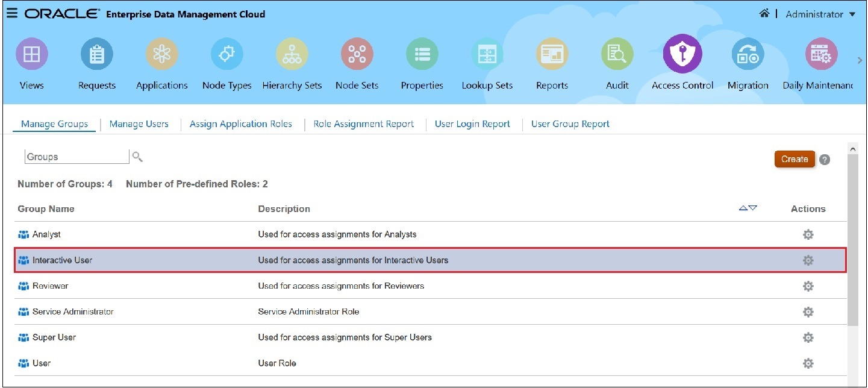Open Actions gear for Reviewer
This screenshot has height=388, width=868.
808,286
